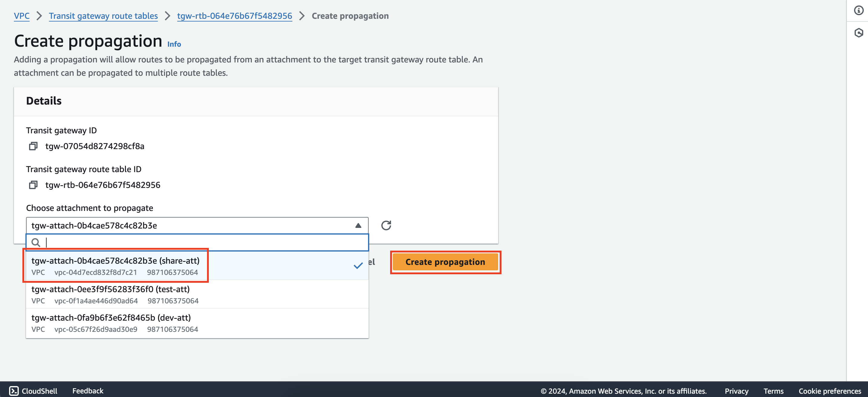Viewport: 868px width, 397px height.
Task: Click the VPC breadcrumb navigation link
Action: 21,15
